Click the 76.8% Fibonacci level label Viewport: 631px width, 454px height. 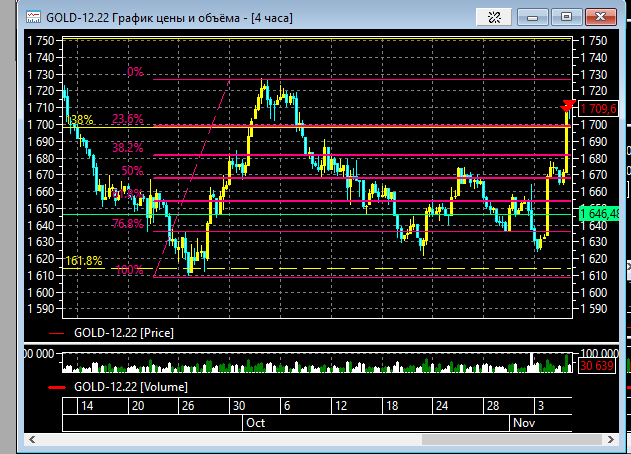click(128, 223)
